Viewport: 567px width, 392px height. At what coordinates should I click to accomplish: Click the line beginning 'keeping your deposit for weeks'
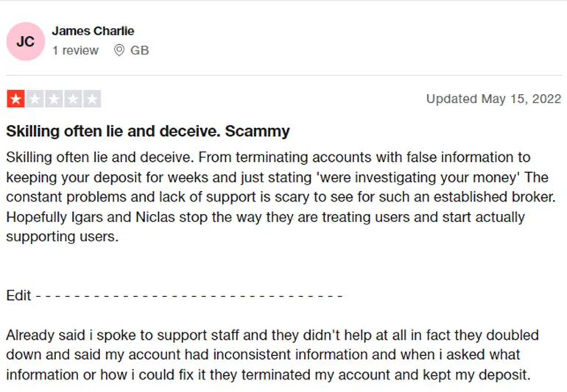point(278,177)
